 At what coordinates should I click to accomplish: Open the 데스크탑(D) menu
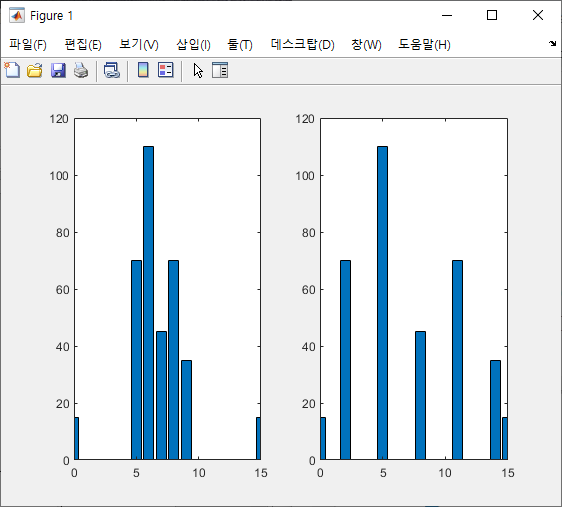tap(303, 44)
